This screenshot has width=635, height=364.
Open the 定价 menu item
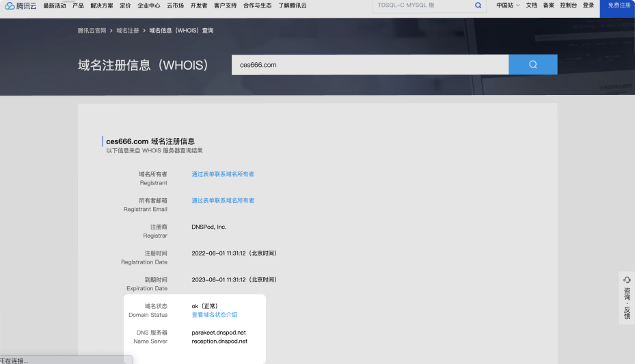pos(126,5)
